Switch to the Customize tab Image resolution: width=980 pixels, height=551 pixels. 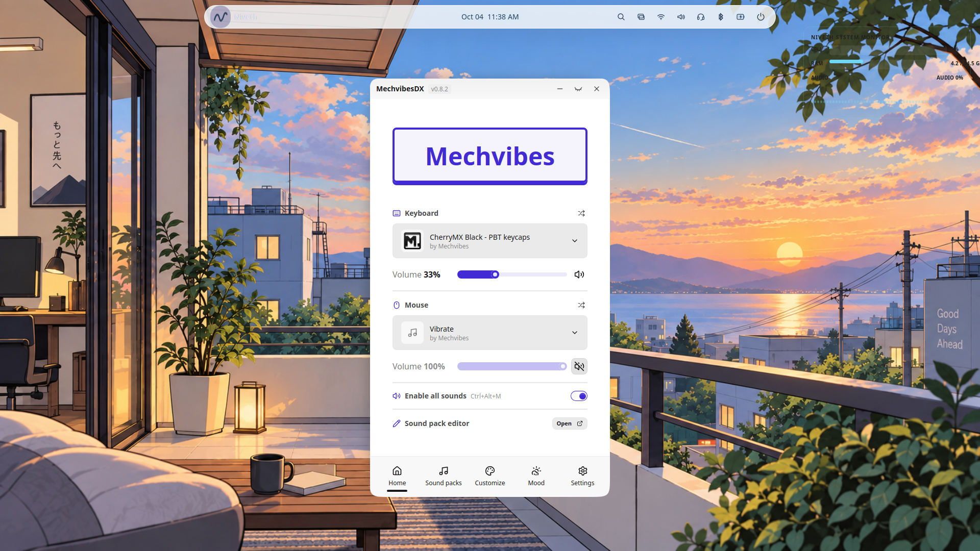(490, 476)
